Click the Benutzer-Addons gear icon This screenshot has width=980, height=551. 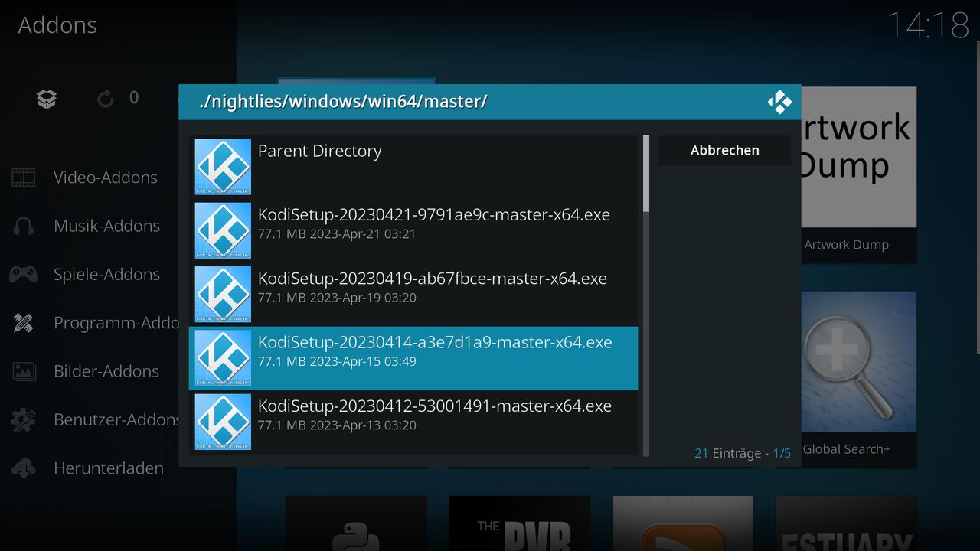click(24, 419)
